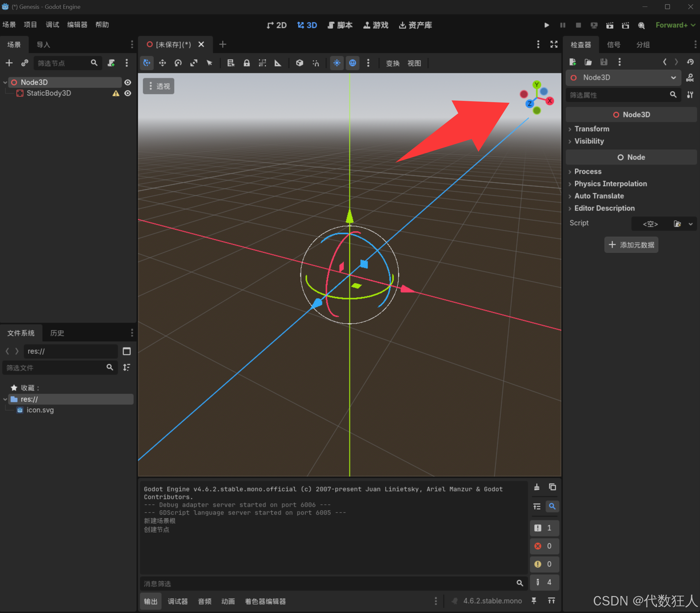The image size is (700, 613).
Task: Select the Move mode tool icon
Action: click(x=162, y=63)
